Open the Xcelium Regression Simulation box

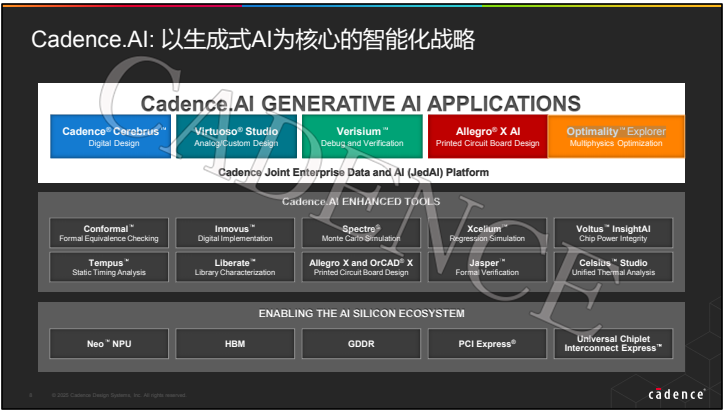[x=487, y=233]
